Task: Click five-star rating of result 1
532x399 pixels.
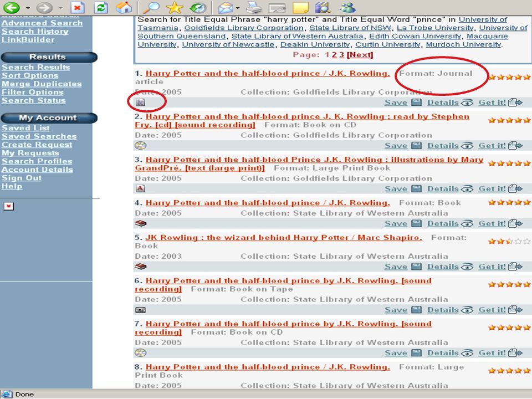Action: [509, 77]
